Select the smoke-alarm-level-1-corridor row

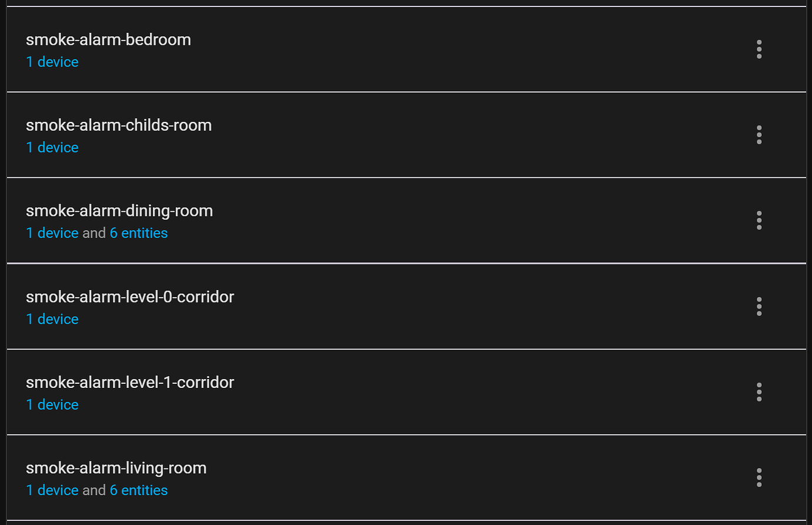tap(129, 382)
